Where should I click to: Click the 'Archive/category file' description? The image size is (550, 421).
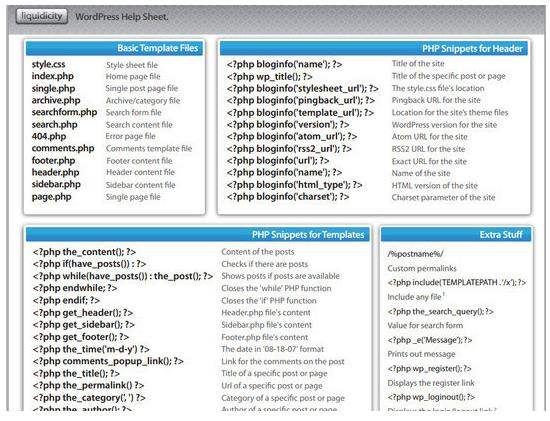(143, 101)
